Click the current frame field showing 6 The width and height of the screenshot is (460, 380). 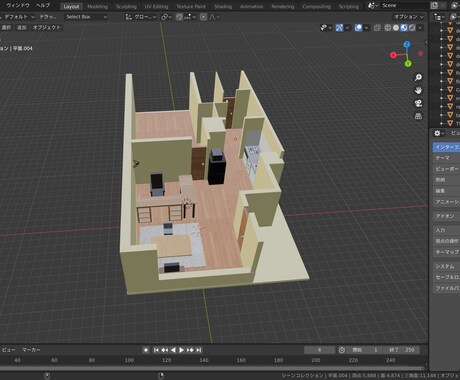tap(319, 350)
